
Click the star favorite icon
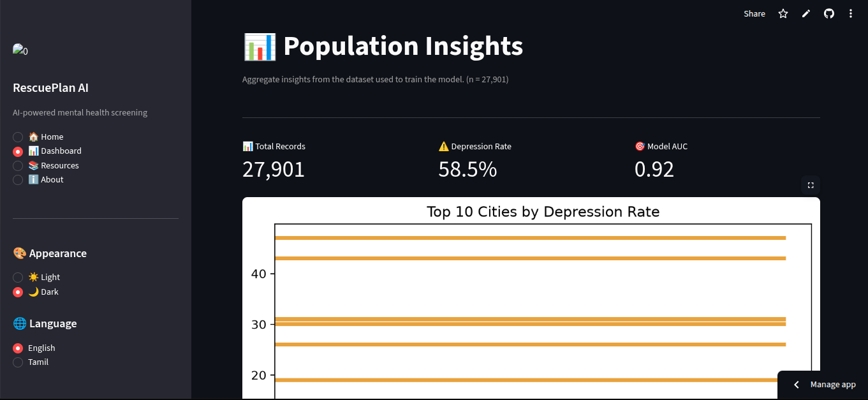click(x=783, y=13)
